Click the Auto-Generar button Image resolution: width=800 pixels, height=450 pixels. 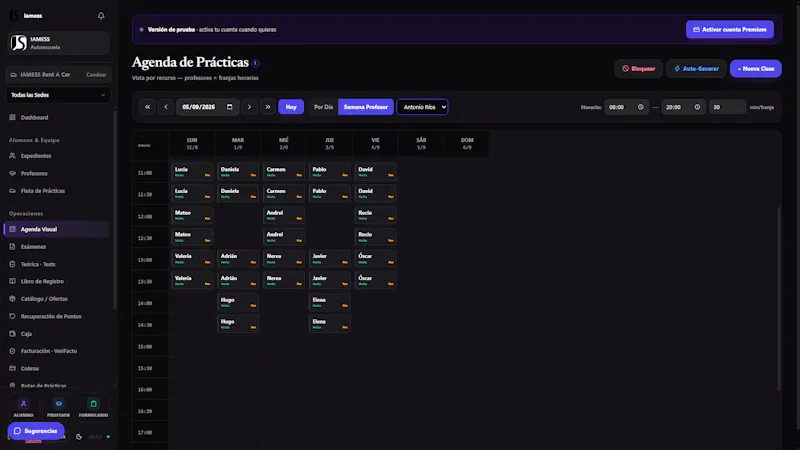(696, 68)
